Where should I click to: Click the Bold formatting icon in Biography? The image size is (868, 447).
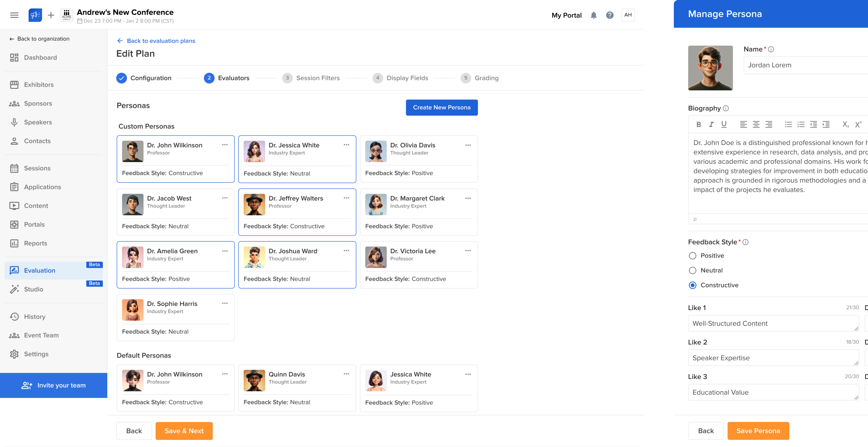point(699,124)
